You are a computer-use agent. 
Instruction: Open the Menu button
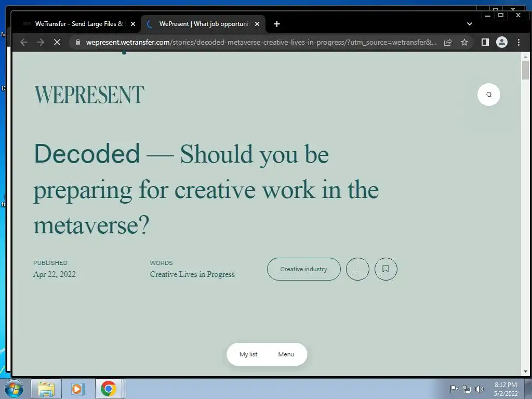click(x=286, y=354)
